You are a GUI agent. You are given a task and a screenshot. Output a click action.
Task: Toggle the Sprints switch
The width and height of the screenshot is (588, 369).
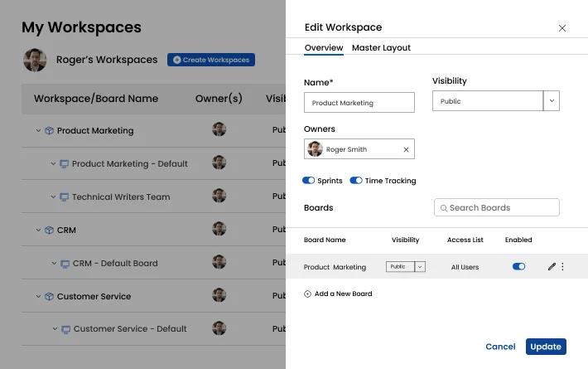[309, 181]
